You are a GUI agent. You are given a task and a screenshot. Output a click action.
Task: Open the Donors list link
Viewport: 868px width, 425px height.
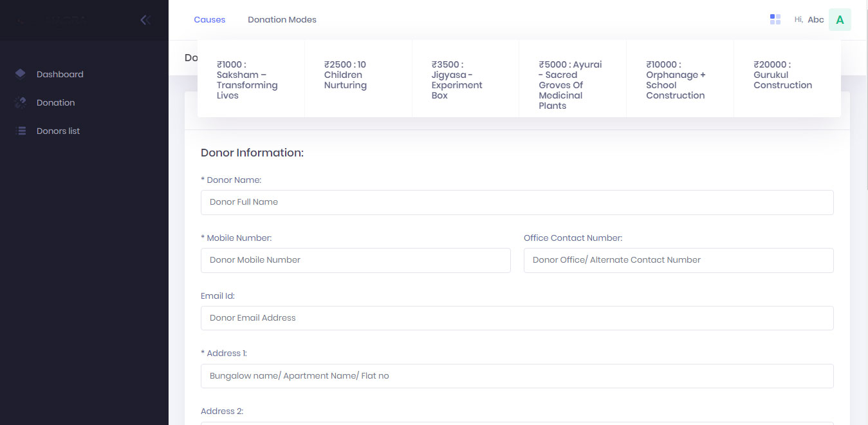point(58,131)
